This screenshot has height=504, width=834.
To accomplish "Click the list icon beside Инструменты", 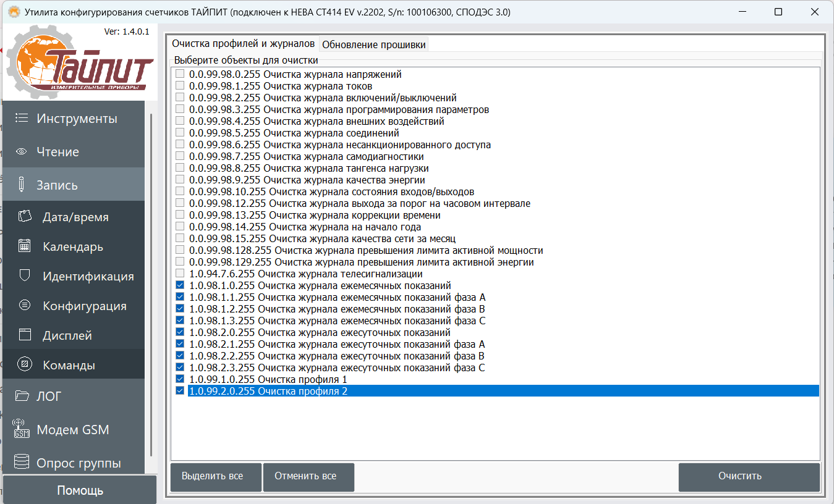I will point(22,118).
